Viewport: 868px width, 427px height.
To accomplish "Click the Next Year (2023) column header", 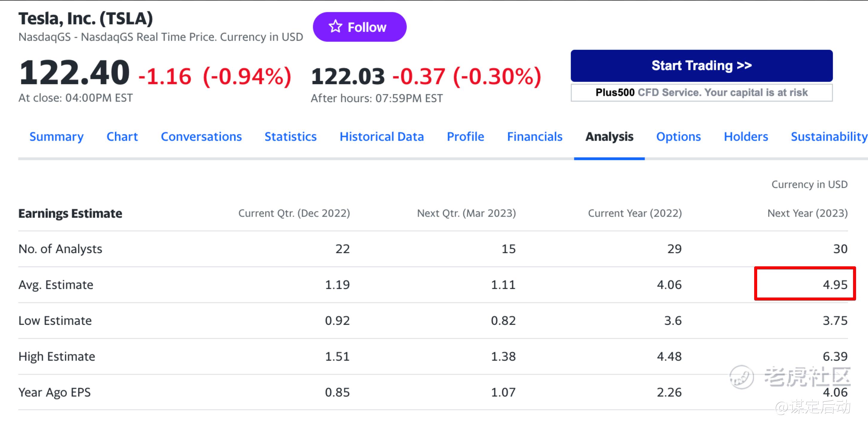I will click(x=807, y=213).
